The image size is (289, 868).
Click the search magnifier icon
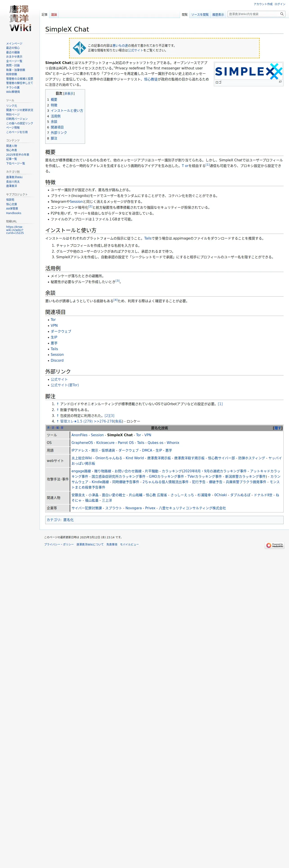pyautogui.click(x=282, y=14)
